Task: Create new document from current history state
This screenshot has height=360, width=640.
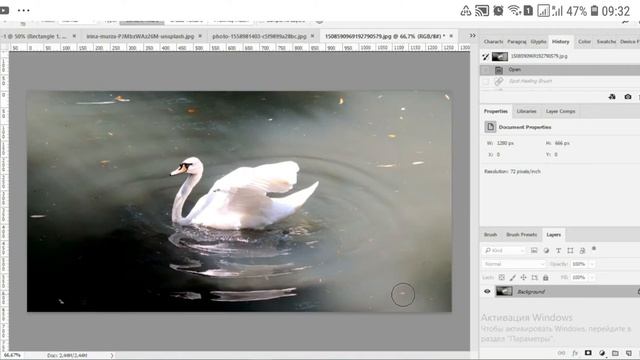Action: point(612,97)
